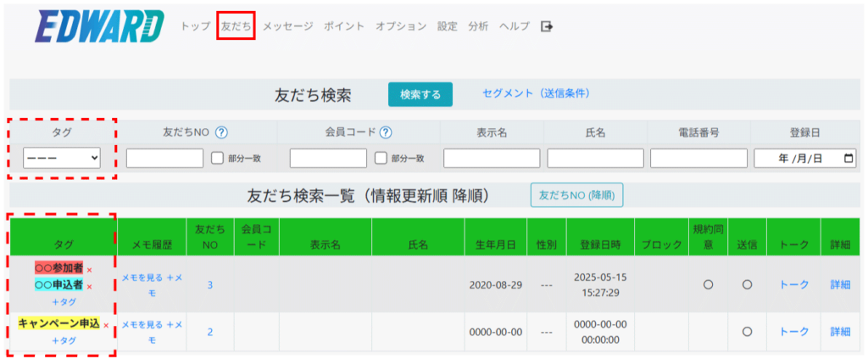Enable 部分一致 checkbox for 友だちNO

217,158
